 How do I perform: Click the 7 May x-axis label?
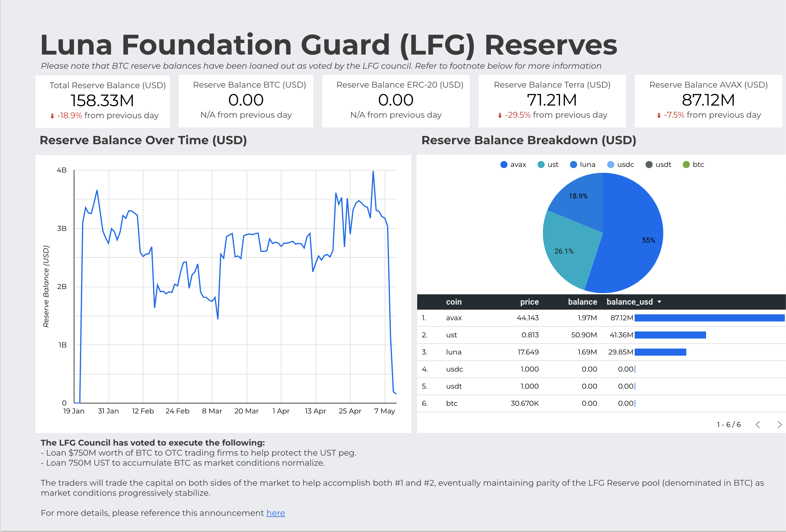[x=384, y=411]
